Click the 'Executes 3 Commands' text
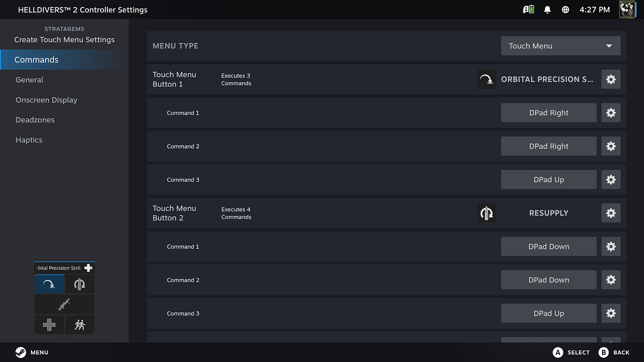This screenshot has width=644, height=362. (x=236, y=79)
